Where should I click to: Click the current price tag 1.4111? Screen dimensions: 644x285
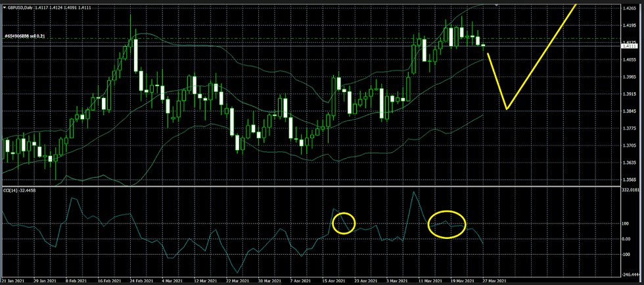click(x=630, y=46)
